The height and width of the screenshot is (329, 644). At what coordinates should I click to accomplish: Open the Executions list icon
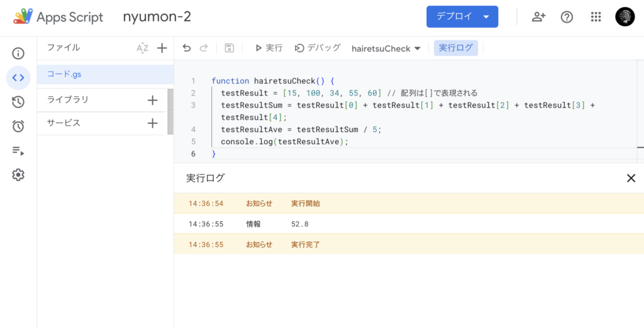[18, 151]
